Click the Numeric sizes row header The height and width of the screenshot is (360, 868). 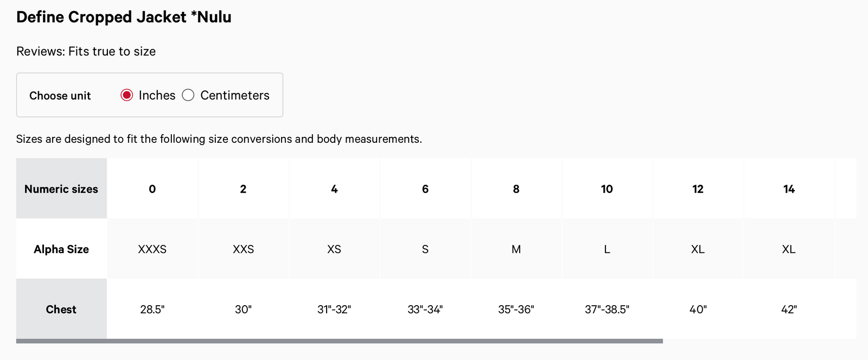tap(61, 189)
